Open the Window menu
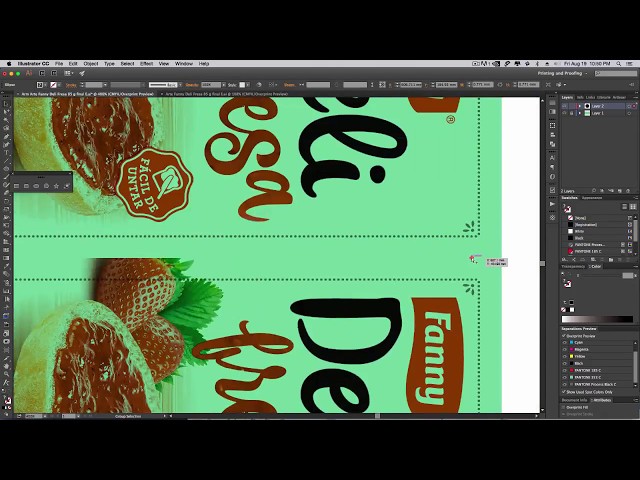Viewport: 640px width, 480px height. point(184,64)
